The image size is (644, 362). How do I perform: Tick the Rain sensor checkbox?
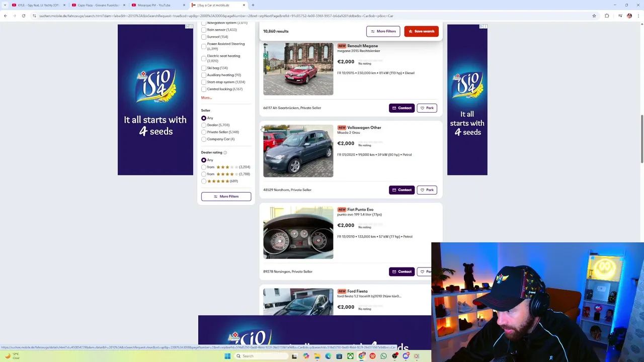tap(204, 30)
